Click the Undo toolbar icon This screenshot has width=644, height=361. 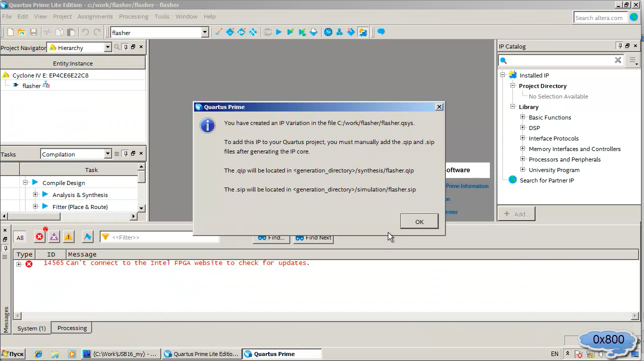click(x=86, y=32)
